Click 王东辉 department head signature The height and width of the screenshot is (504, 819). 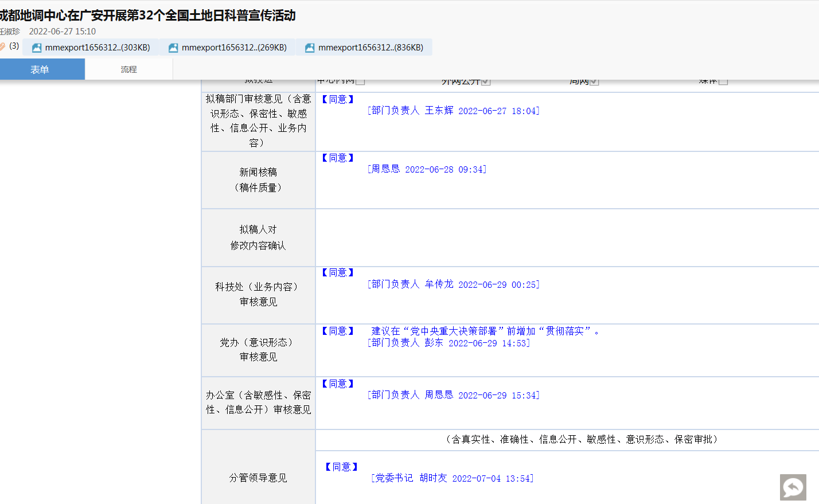point(453,111)
